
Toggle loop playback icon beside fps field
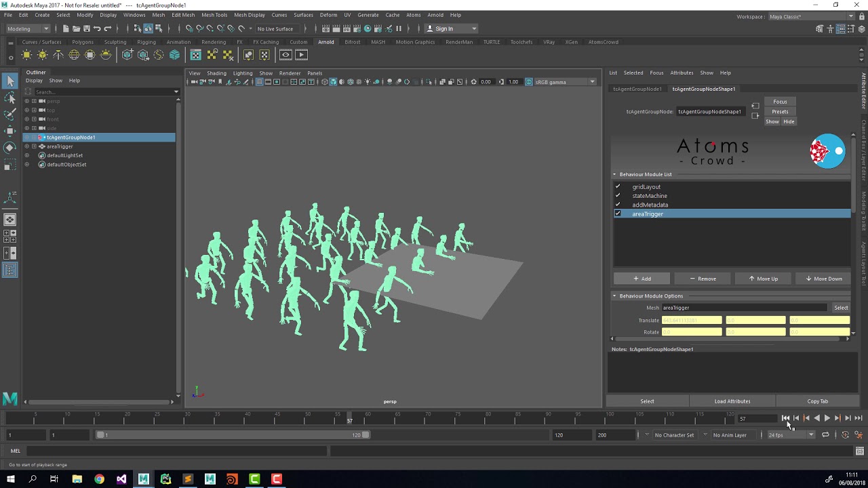825,435
